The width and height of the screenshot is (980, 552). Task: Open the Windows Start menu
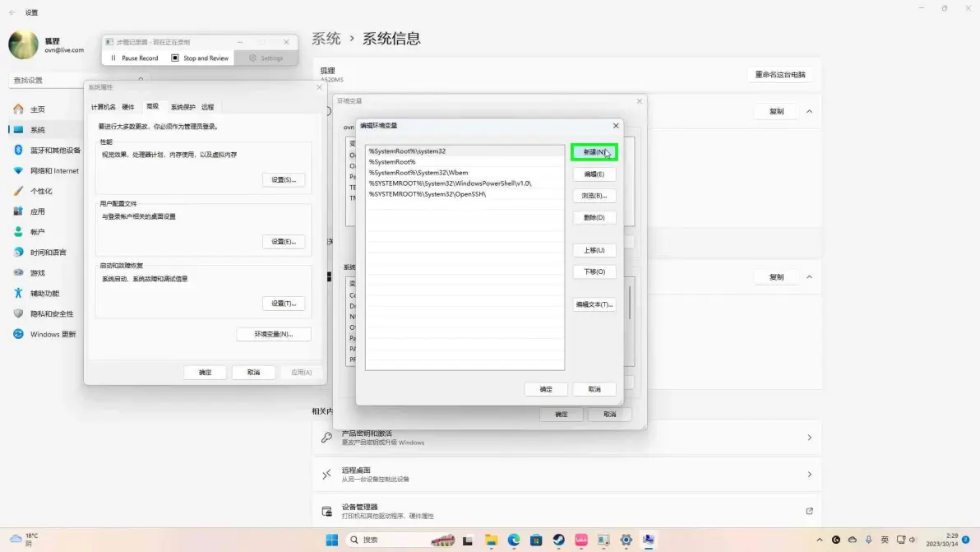click(332, 540)
